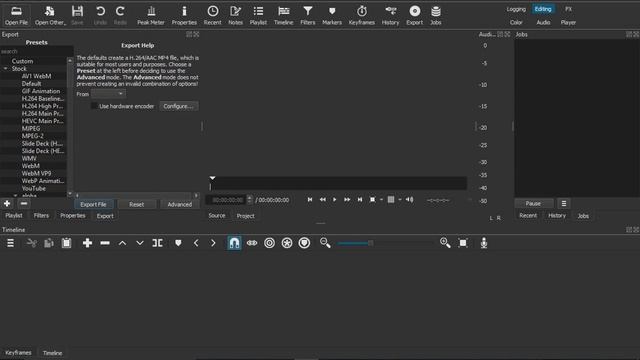Enable Use hardware encoder checkbox

(x=94, y=106)
